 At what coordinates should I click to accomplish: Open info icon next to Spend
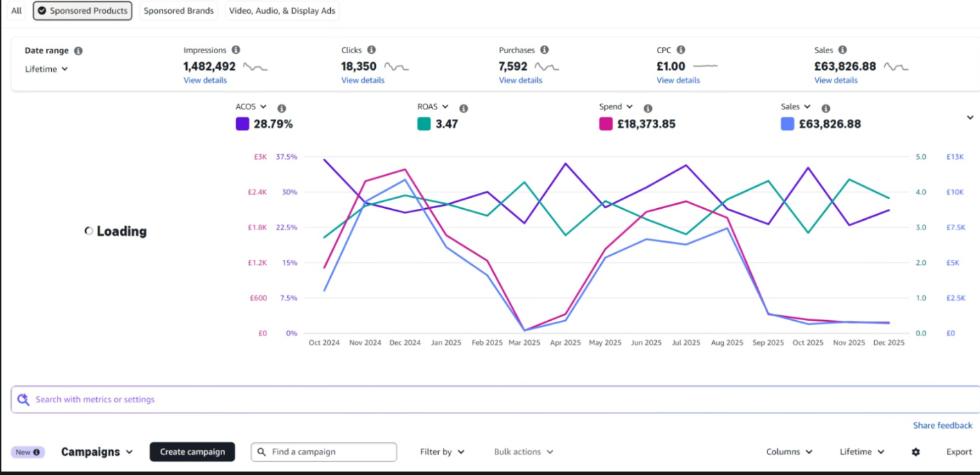pos(648,109)
